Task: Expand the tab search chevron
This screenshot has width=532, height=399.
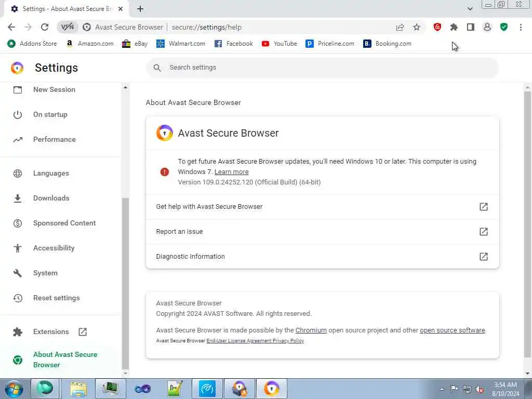Action: (470, 9)
